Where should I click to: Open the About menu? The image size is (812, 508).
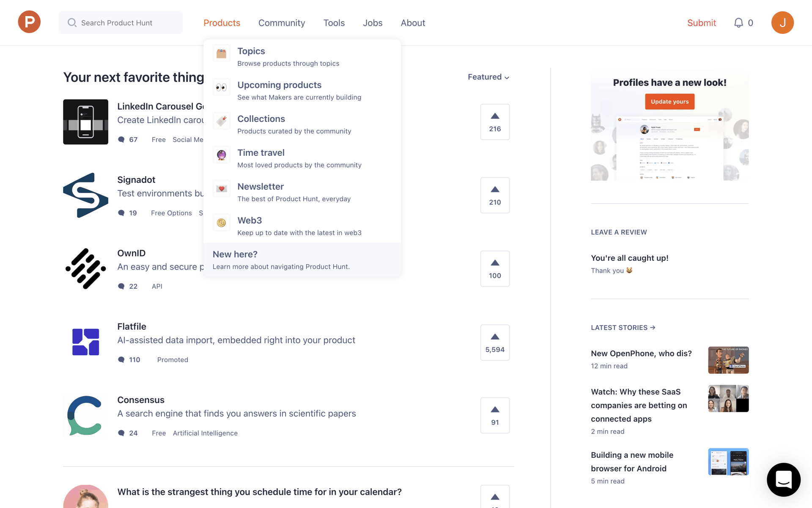point(413,23)
